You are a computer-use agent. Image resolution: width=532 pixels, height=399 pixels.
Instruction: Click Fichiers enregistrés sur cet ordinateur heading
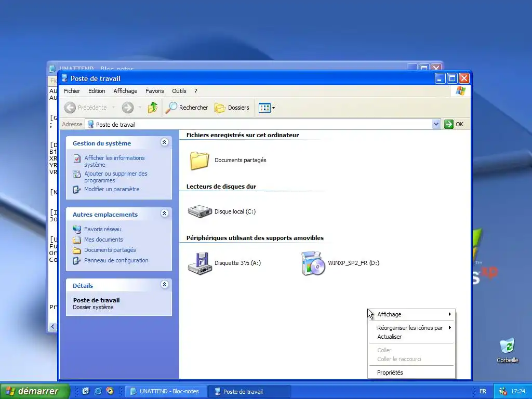tap(243, 135)
